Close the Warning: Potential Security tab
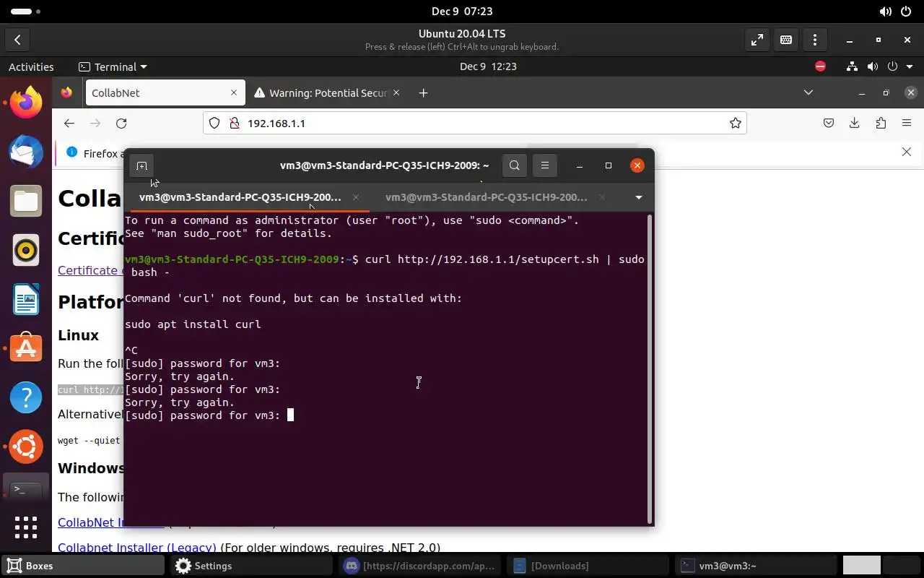The image size is (924, 578). coord(398,93)
